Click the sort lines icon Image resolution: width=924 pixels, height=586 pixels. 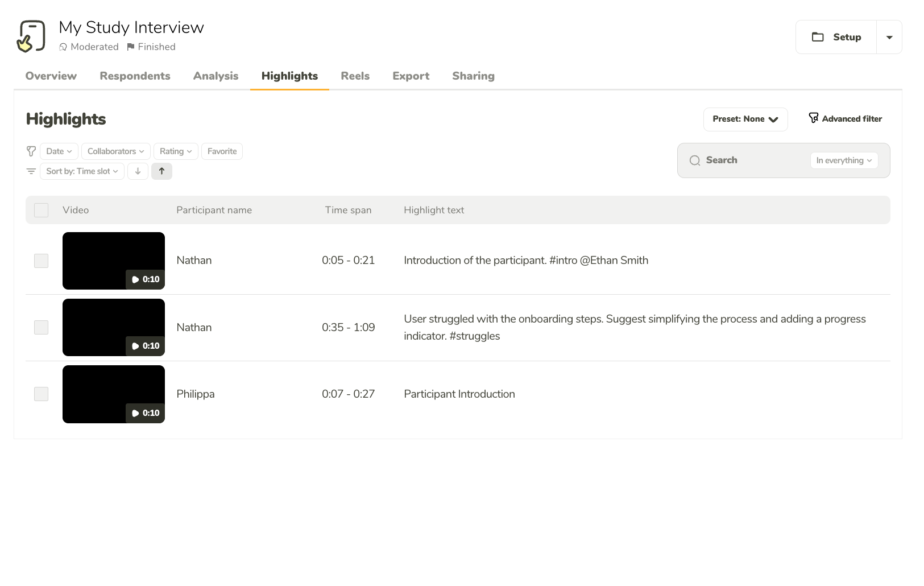point(31,171)
